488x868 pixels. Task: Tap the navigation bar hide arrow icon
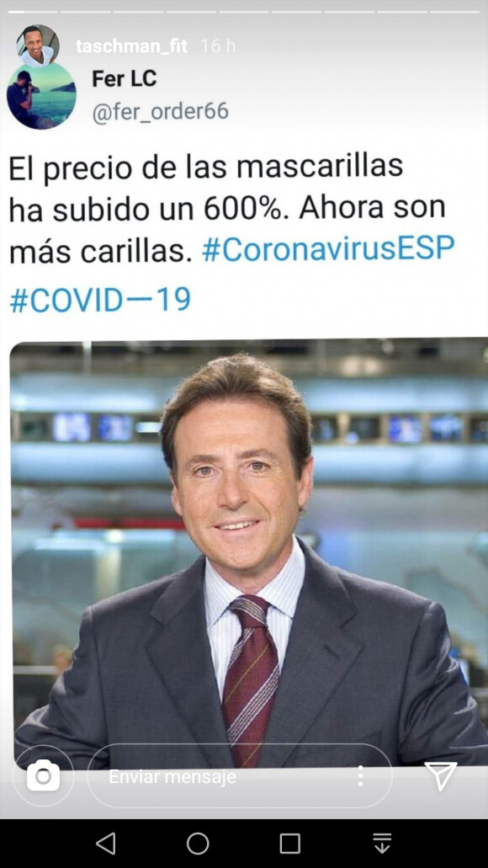382,844
